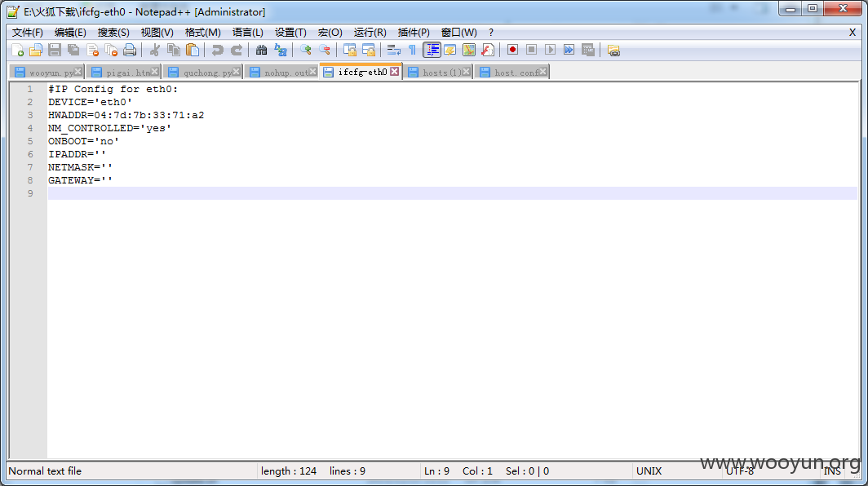
Task: Click the user defined language icon
Action: tap(450, 51)
